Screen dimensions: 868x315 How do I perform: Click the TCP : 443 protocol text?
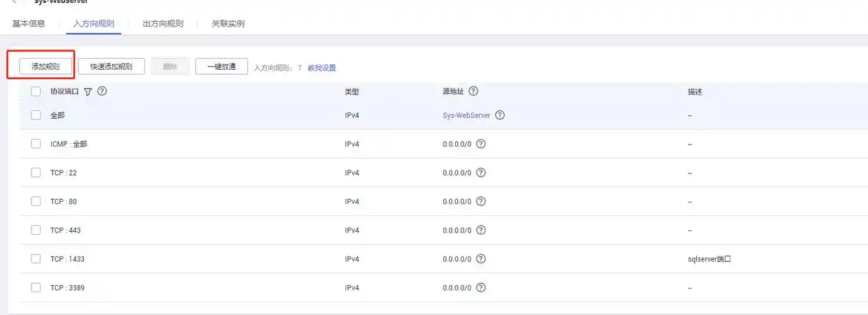tap(66, 230)
